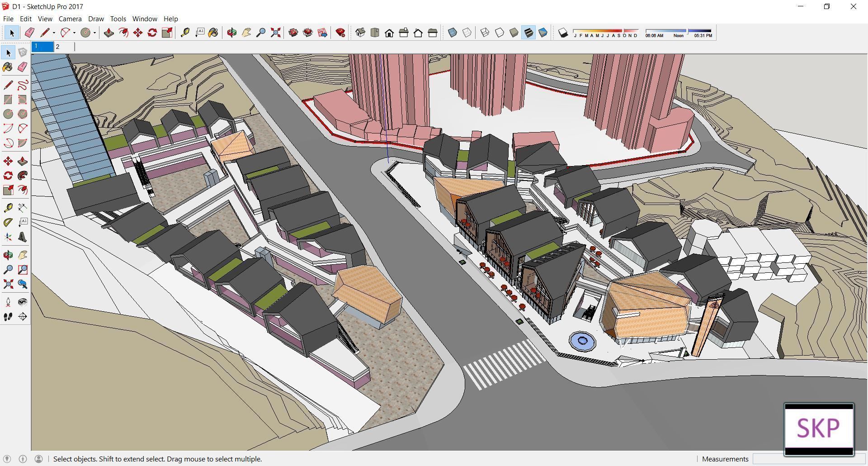Image resolution: width=868 pixels, height=466 pixels.
Task: Select the Polygon tool in side panel
Action: point(23,114)
